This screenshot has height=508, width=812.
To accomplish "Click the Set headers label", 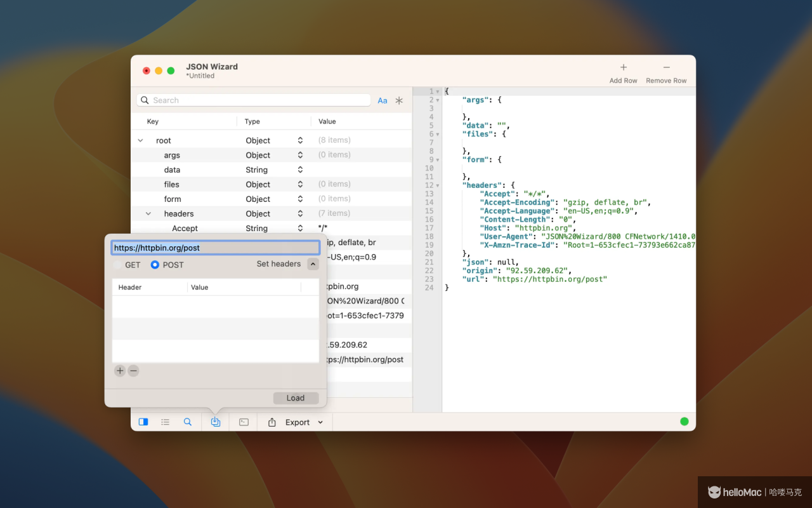I will tap(278, 264).
